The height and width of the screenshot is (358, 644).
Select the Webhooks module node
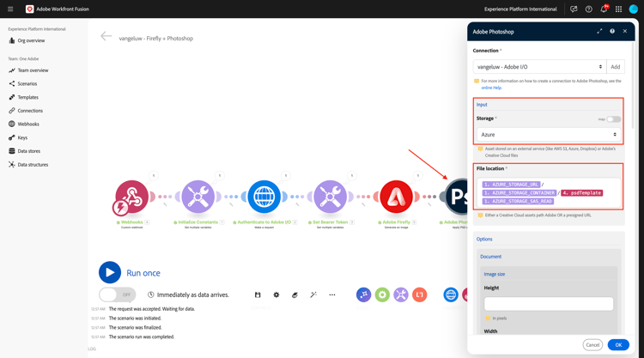(131, 197)
